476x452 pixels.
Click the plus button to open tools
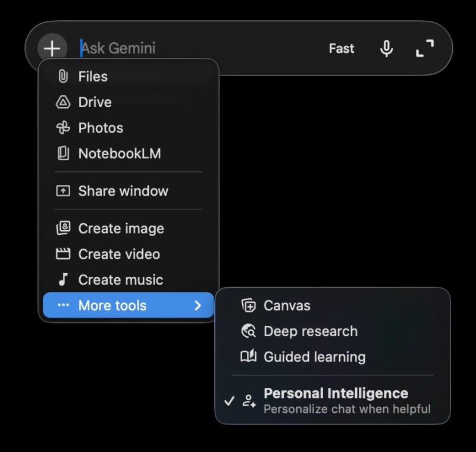[52, 48]
